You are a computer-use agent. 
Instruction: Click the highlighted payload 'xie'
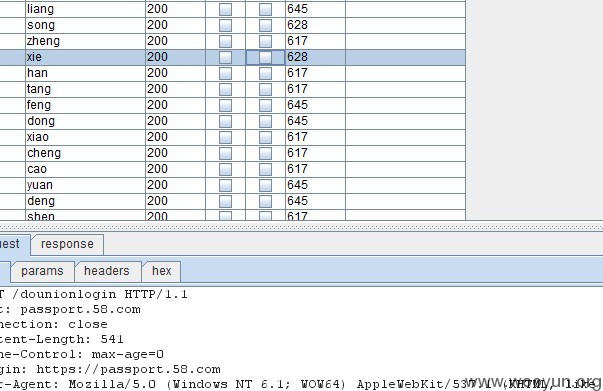[85, 57]
